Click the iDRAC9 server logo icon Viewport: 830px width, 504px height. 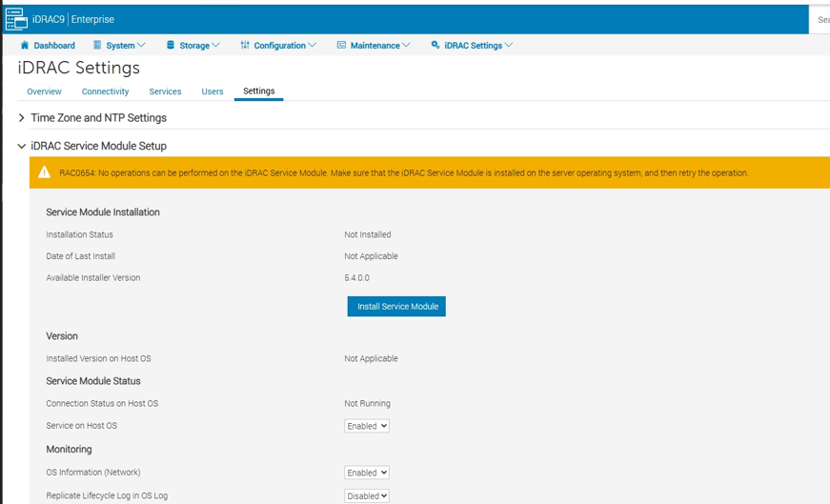(16, 19)
